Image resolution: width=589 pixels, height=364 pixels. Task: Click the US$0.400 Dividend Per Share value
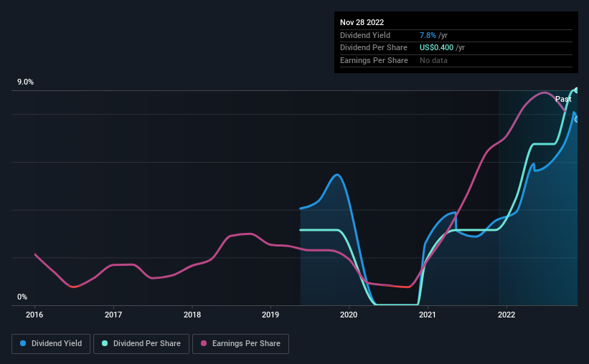(x=436, y=48)
